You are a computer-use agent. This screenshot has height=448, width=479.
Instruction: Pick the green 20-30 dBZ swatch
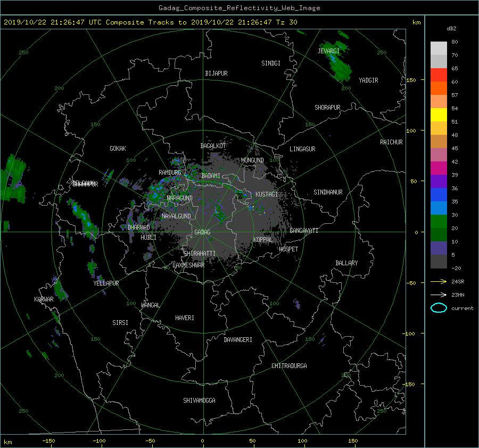click(x=439, y=222)
